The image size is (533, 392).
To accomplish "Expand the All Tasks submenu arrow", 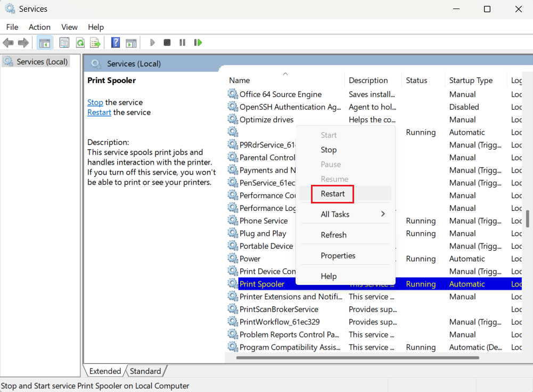I will point(382,214).
